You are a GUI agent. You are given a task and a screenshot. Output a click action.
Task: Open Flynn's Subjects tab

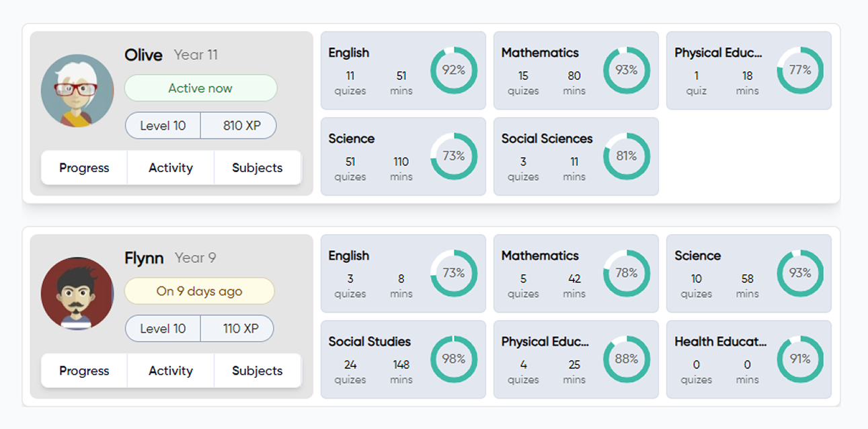pyautogui.click(x=258, y=371)
